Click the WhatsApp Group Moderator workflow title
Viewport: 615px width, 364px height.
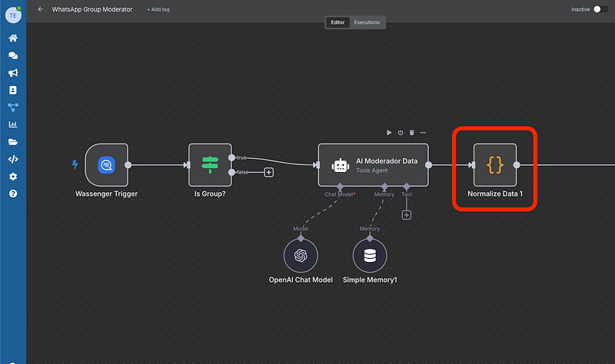click(92, 9)
